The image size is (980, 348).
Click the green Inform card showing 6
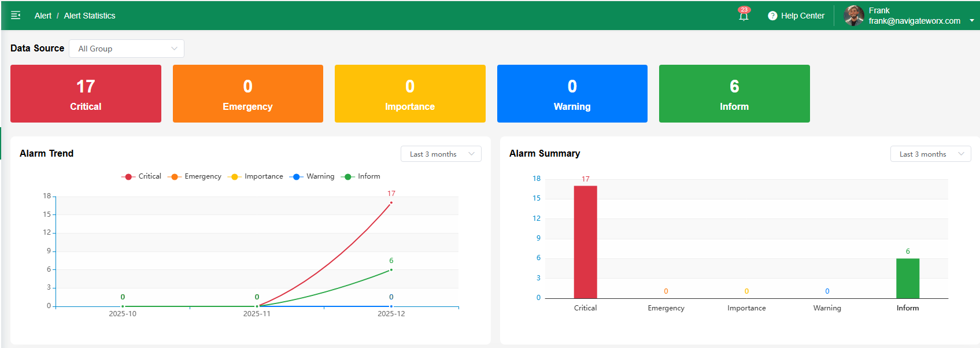734,94
